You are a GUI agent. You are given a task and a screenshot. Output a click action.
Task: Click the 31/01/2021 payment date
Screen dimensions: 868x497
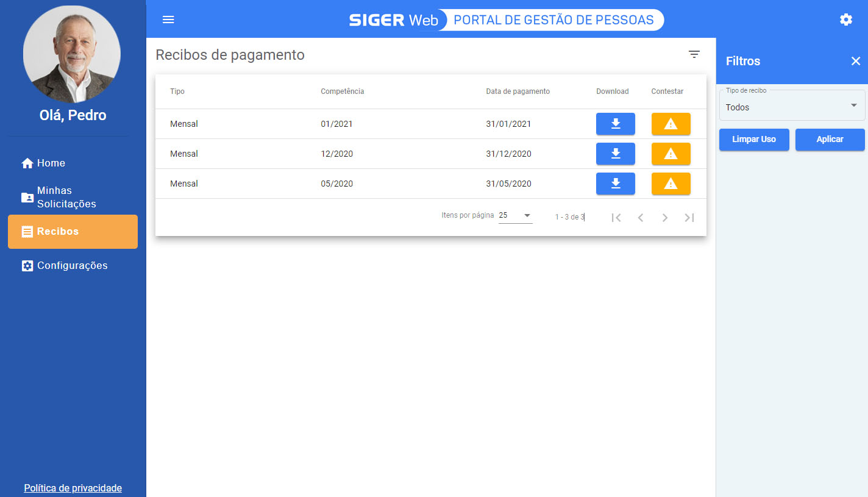click(x=509, y=124)
